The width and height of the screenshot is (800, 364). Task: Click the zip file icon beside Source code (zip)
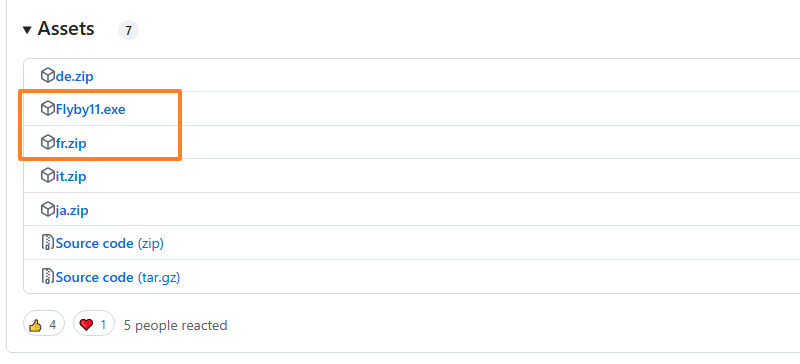point(47,242)
